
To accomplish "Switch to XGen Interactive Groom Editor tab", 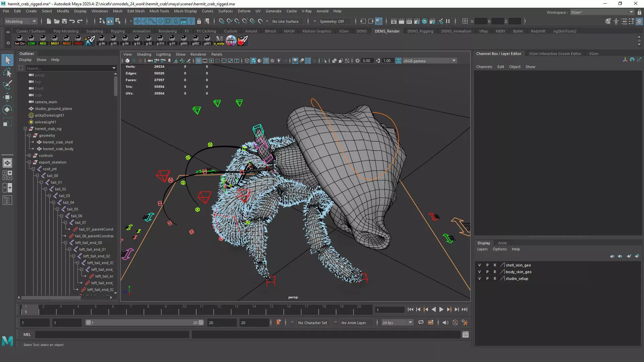I will tap(555, 54).
